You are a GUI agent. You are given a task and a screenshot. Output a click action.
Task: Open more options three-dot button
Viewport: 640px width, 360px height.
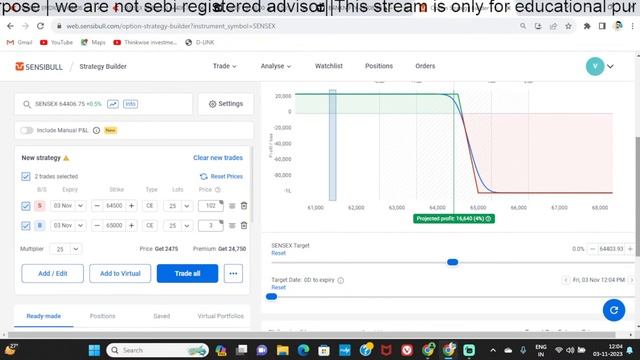233,273
